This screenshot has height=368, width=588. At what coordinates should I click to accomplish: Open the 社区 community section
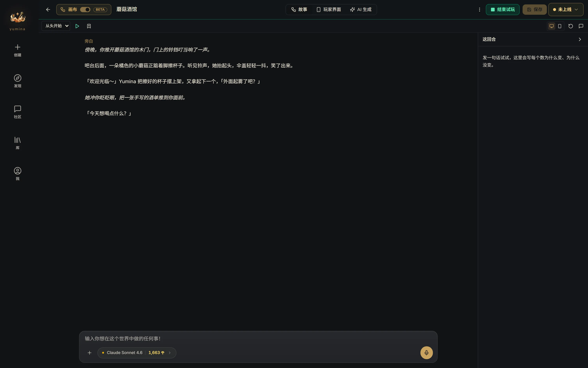[17, 112]
